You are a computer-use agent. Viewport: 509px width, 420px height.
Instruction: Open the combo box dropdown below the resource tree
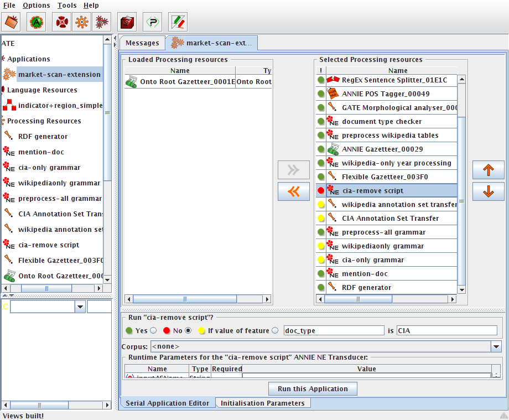click(80, 307)
